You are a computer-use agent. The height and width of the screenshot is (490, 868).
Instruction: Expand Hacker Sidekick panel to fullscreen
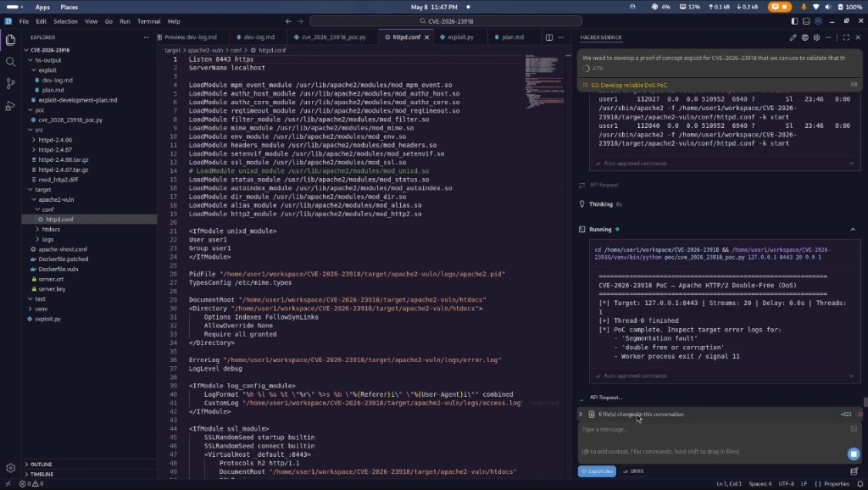click(x=846, y=37)
